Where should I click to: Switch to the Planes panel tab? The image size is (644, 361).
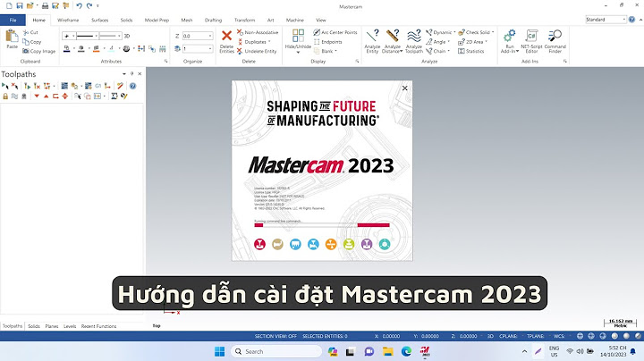[x=52, y=326]
